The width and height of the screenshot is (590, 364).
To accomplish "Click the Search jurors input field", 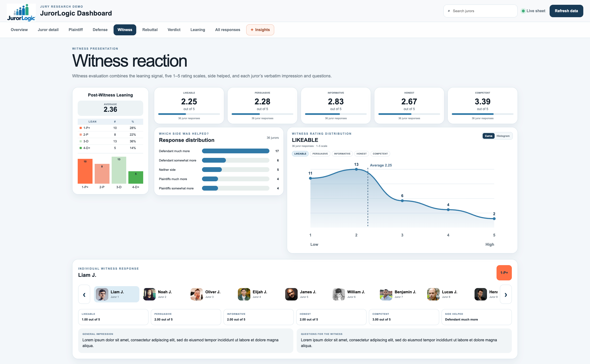I will point(480,11).
